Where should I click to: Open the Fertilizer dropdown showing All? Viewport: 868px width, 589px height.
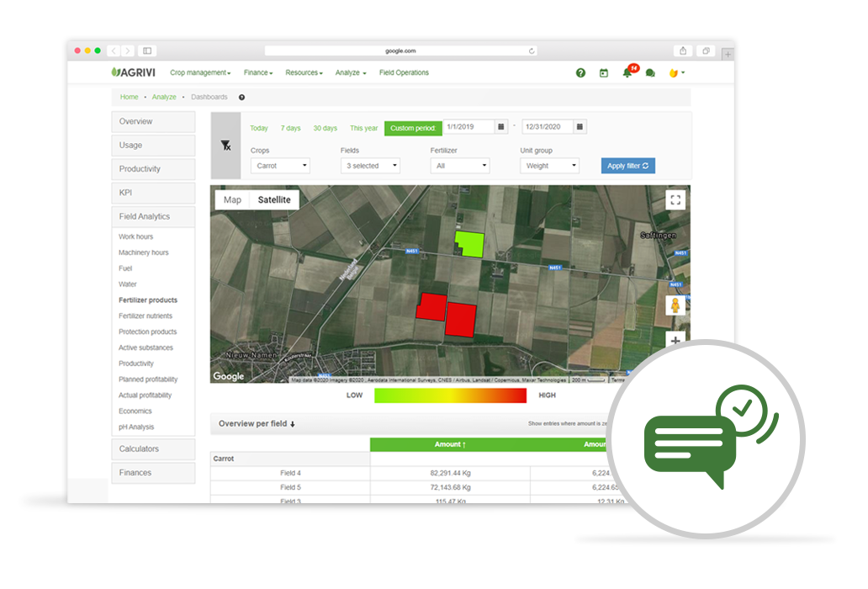(x=460, y=166)
